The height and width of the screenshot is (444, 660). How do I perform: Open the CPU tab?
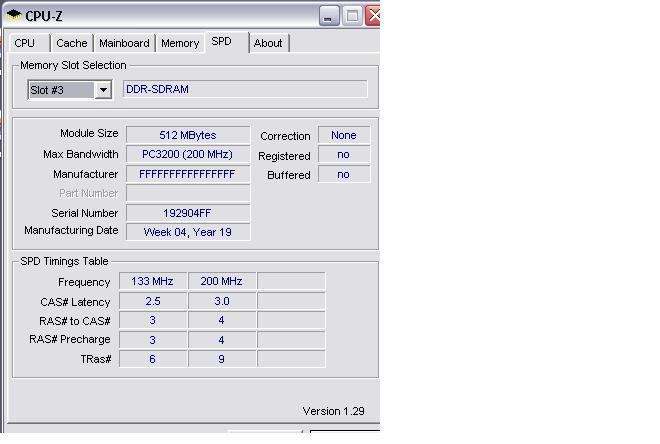pos(29,43)
